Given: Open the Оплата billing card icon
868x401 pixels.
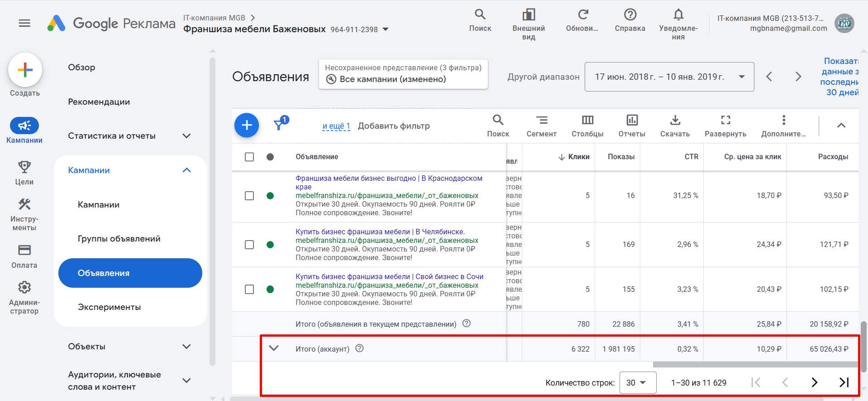Looking at the screenshot, I should 24,250.
